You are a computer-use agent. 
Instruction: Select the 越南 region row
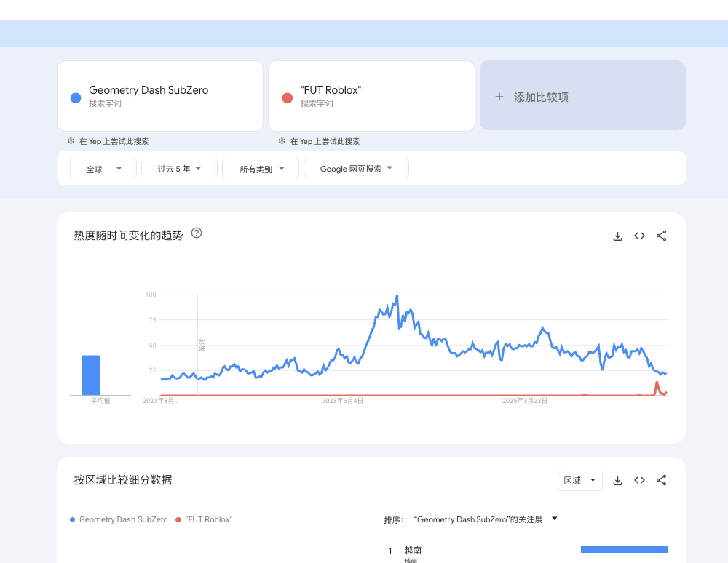pyautogui.click(x=528, y=552)
